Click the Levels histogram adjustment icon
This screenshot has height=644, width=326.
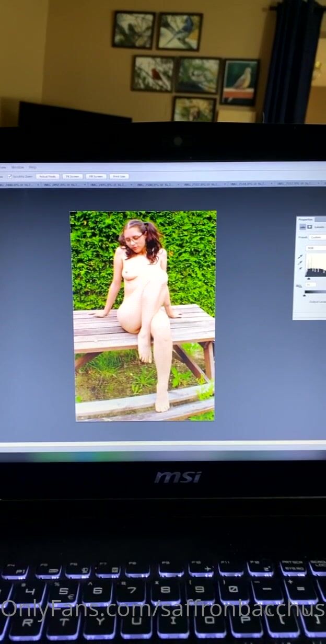tap(303, 227)
